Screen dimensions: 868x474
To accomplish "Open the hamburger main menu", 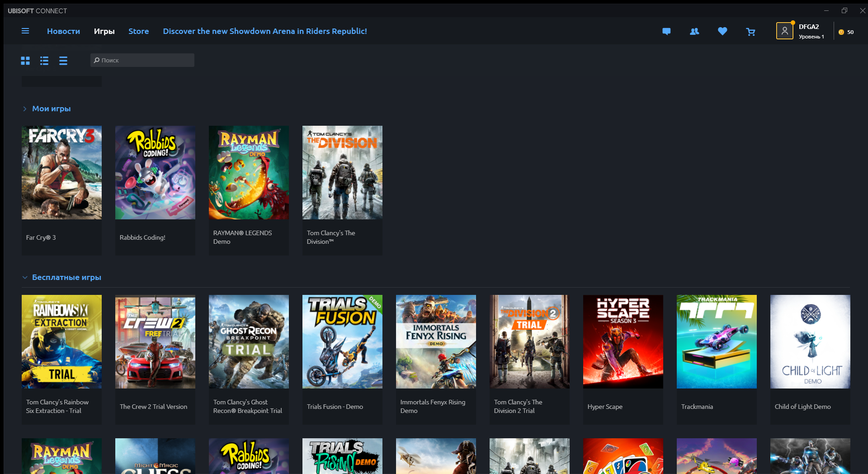I will point(25,31).
